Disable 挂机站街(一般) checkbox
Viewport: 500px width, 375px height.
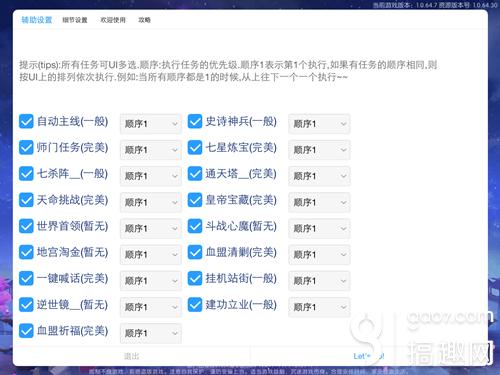(195, 279)
